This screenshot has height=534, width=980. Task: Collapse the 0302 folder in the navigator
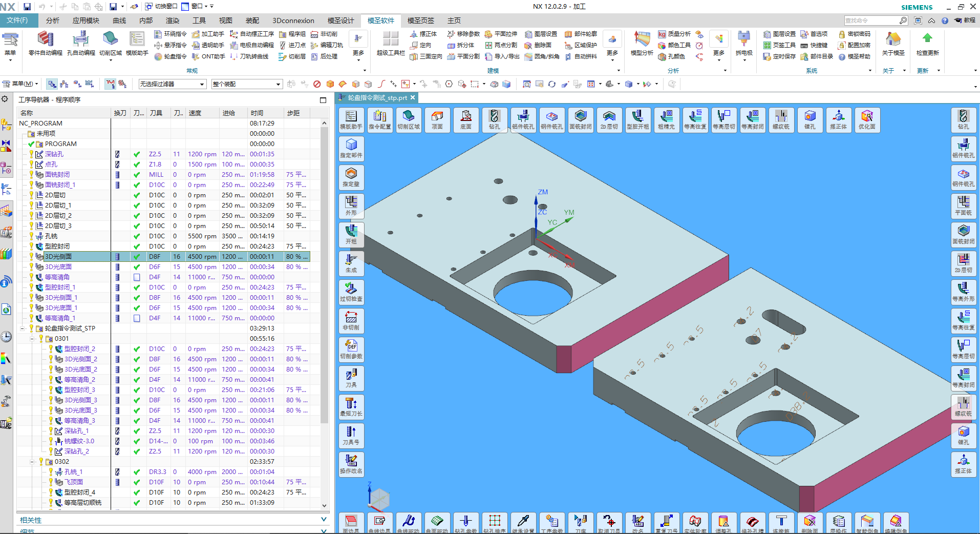coord(32,462)
